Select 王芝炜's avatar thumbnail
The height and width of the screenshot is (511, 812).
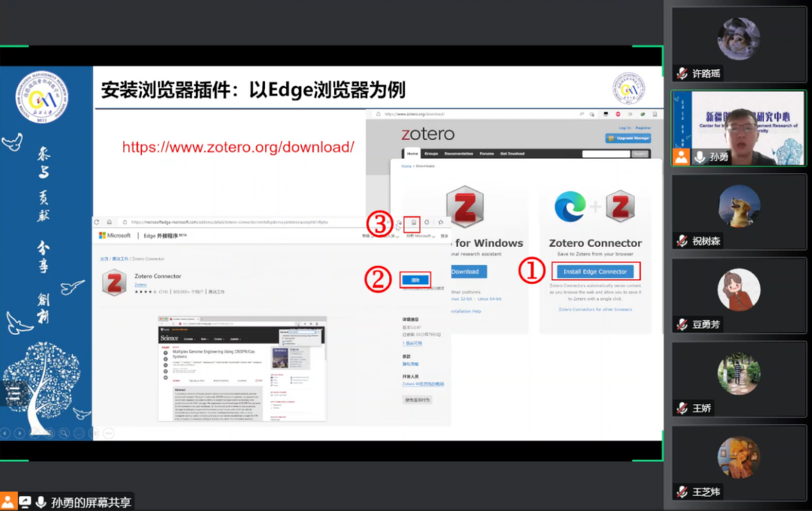point(739,457)
